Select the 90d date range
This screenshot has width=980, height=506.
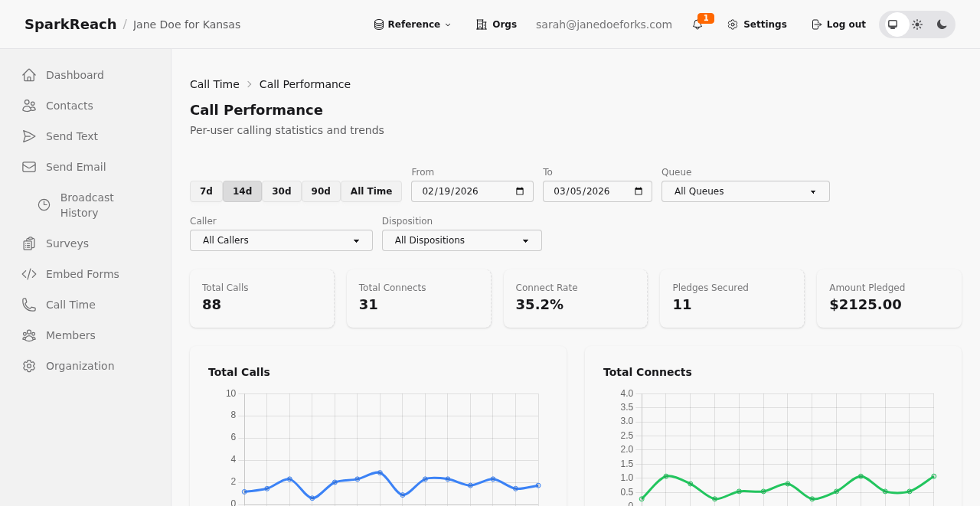click(x=321, y=191)
